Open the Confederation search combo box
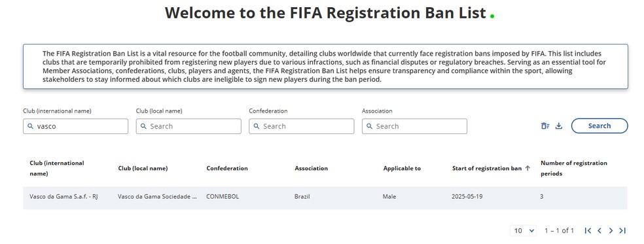 point(302,126)
